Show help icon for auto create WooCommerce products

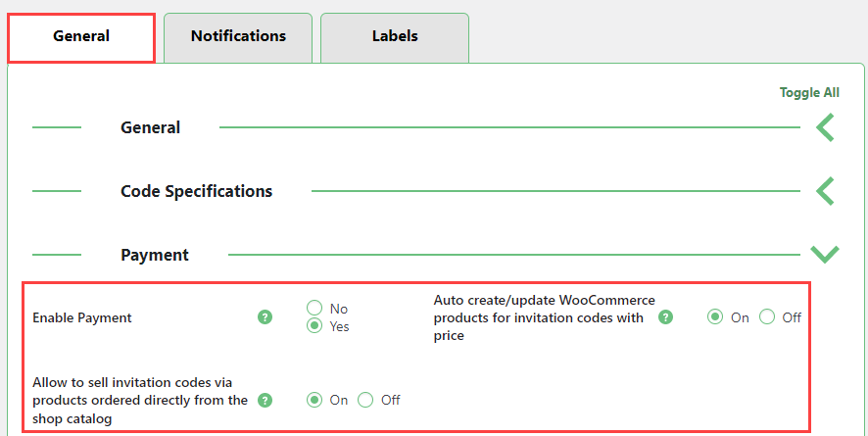666,317
